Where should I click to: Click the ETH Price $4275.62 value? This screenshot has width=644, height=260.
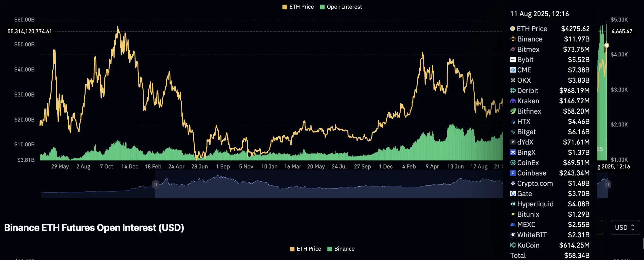(x=575, y=29)
